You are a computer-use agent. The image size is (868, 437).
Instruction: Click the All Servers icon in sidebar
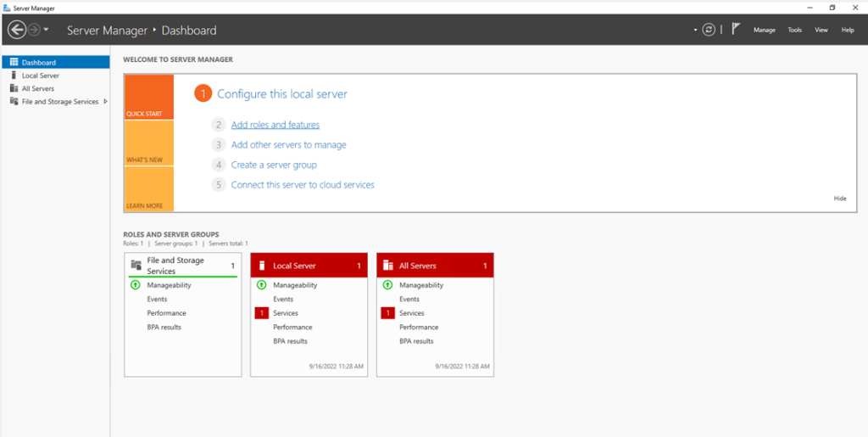[14, 88]
